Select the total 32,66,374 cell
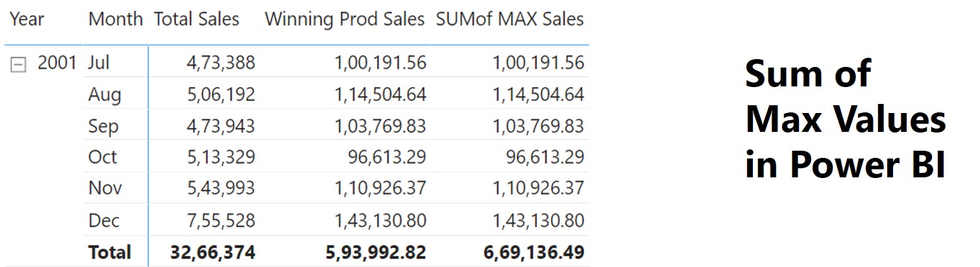 212,252
